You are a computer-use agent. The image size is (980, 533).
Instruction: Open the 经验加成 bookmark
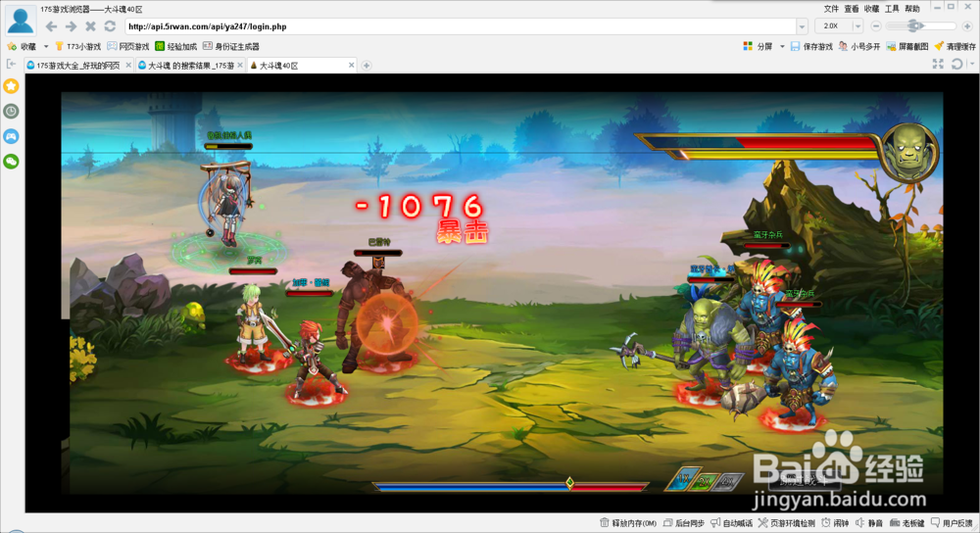[175, 46]
